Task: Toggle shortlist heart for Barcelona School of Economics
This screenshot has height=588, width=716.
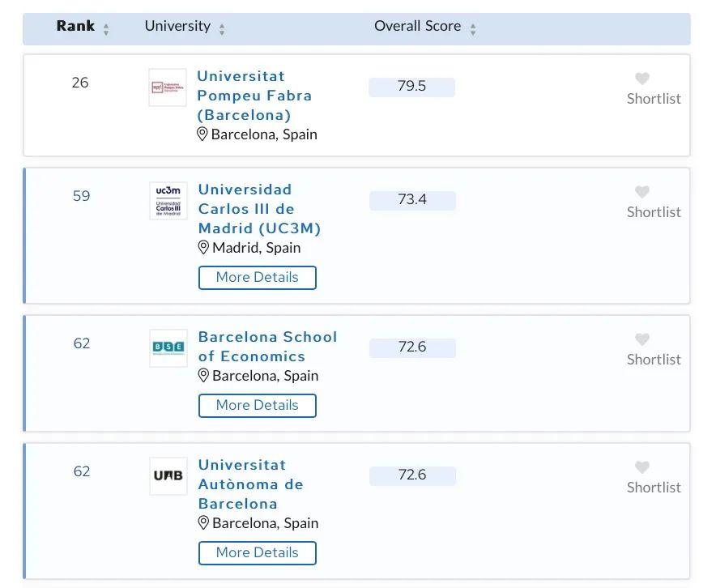Action: pos(642,339)
